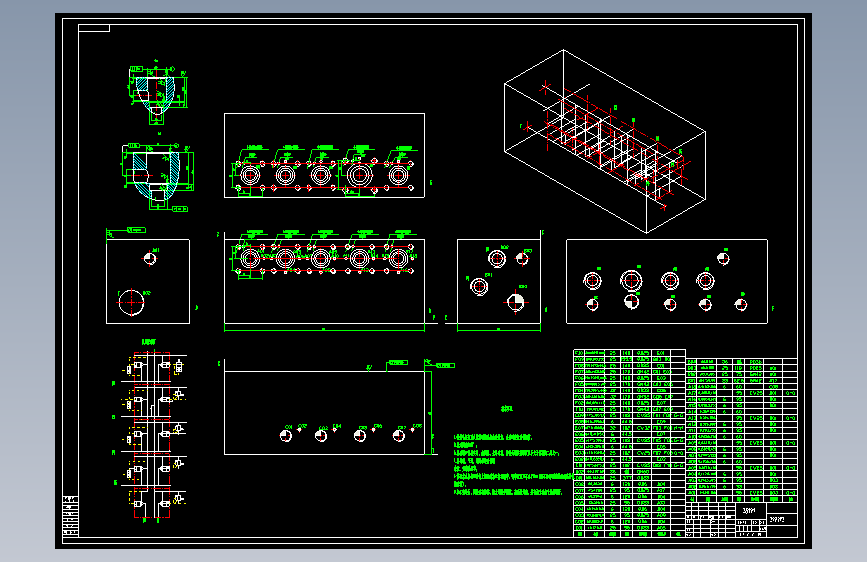Select the 3D isometric wireframe view of the block
This screenshot has height=562, width=867.
(x=605, y=142)
